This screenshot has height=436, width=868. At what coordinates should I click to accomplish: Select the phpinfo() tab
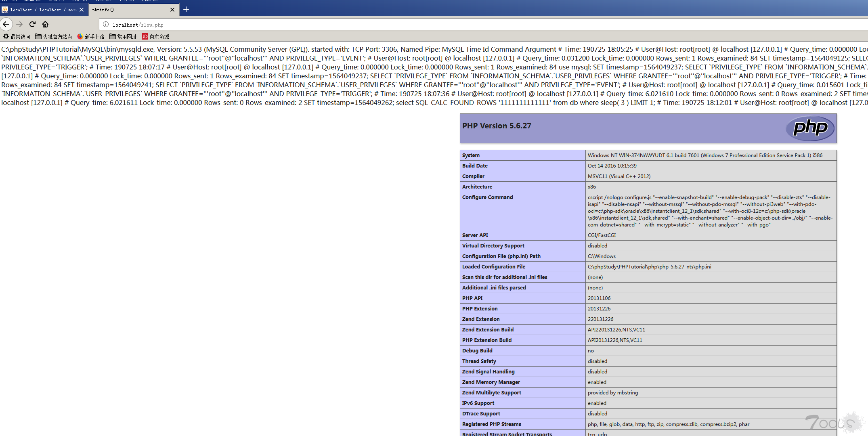[x=133, y=10]
